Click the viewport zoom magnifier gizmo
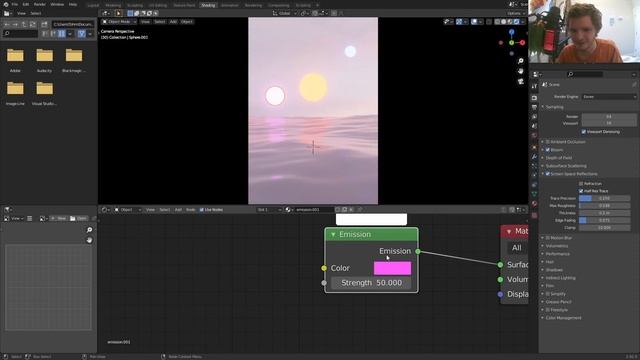This screenshot has width=640, height=360. [x=520, y=61]
